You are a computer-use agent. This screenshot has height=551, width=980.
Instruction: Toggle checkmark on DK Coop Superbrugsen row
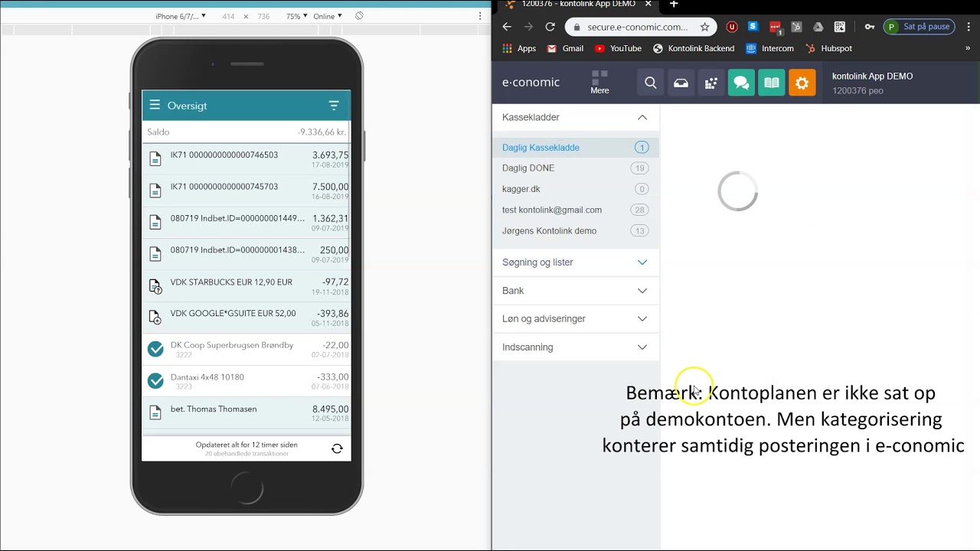pyautogui.click(x=155, y=349)
